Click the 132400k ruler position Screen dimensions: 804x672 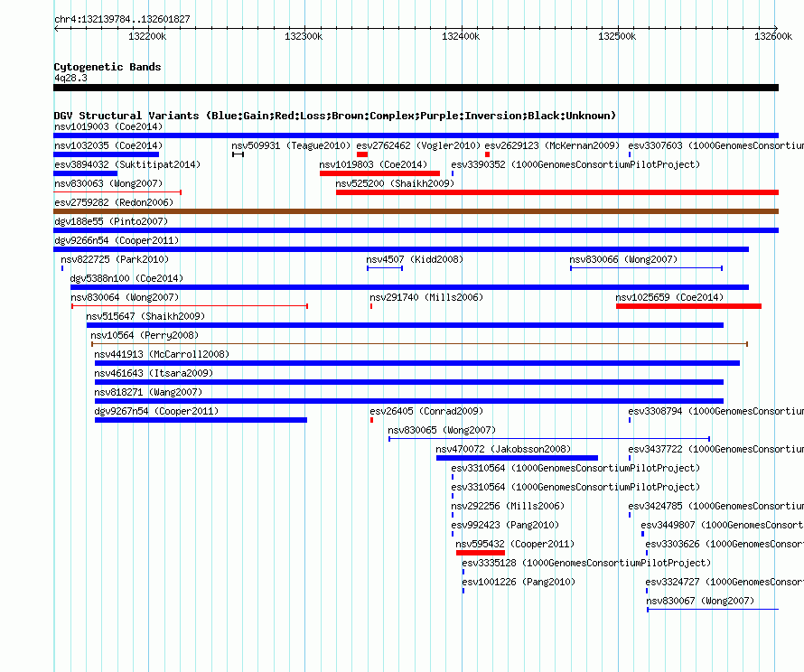pyautogui.click(x=461, y=36)
